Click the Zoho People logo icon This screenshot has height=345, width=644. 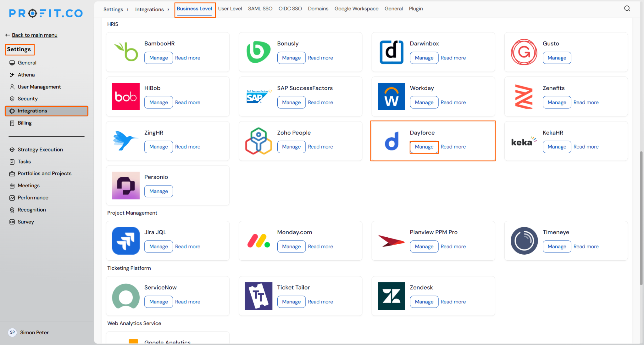click(x=258, y=141)
